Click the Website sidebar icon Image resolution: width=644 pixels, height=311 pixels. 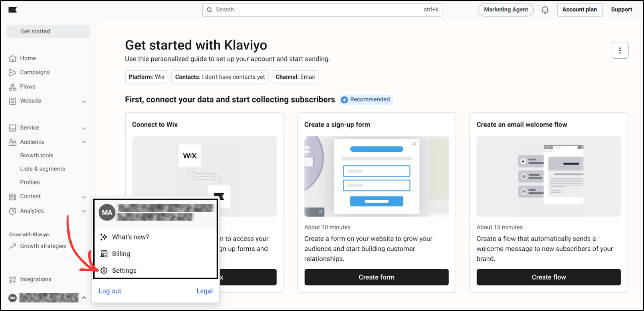coord(12,101)
